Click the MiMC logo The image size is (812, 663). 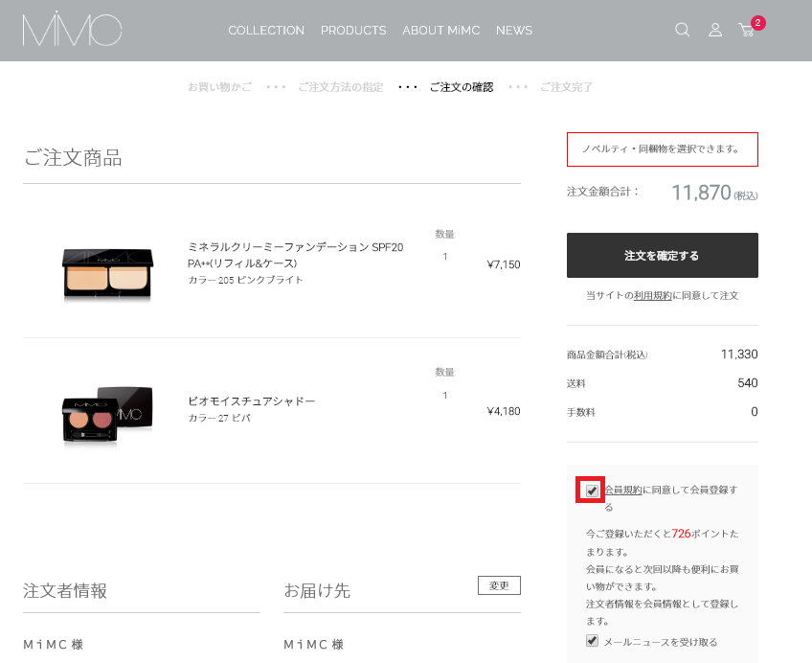coord(73,29)
